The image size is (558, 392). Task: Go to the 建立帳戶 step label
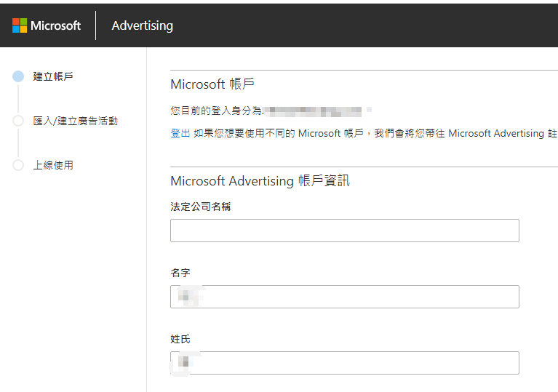[53, 76]
